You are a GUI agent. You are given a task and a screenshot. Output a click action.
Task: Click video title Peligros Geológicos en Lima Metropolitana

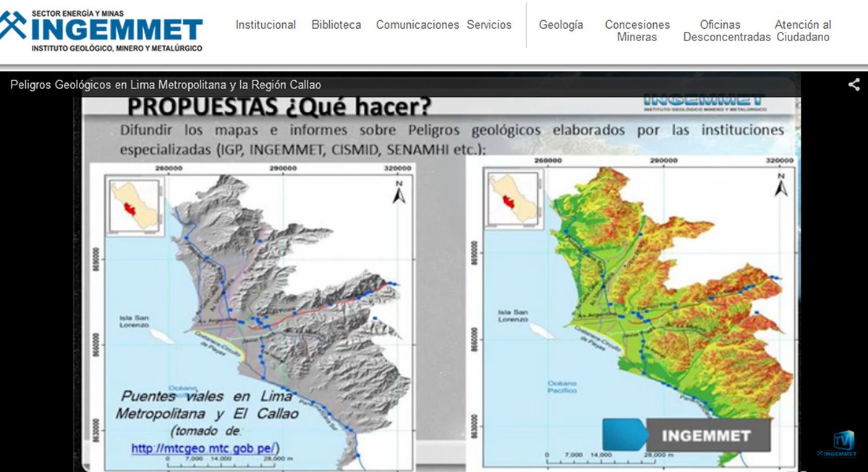(x=166, y=85)
